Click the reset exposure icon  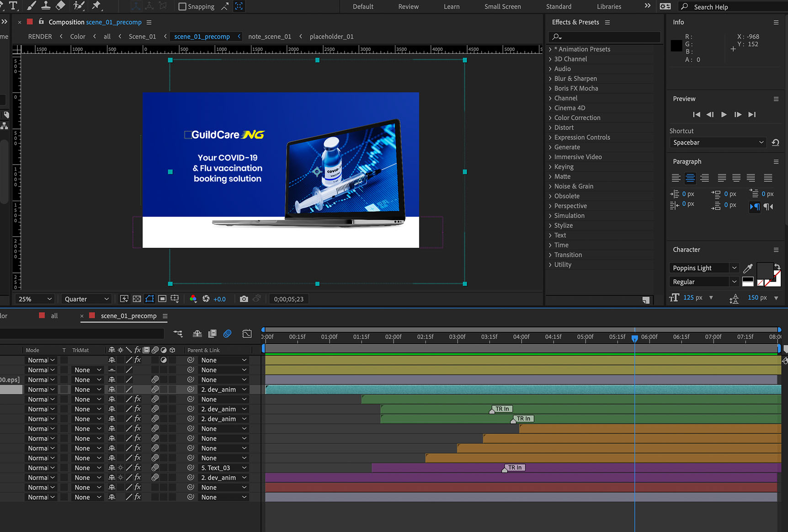(206, 299)
